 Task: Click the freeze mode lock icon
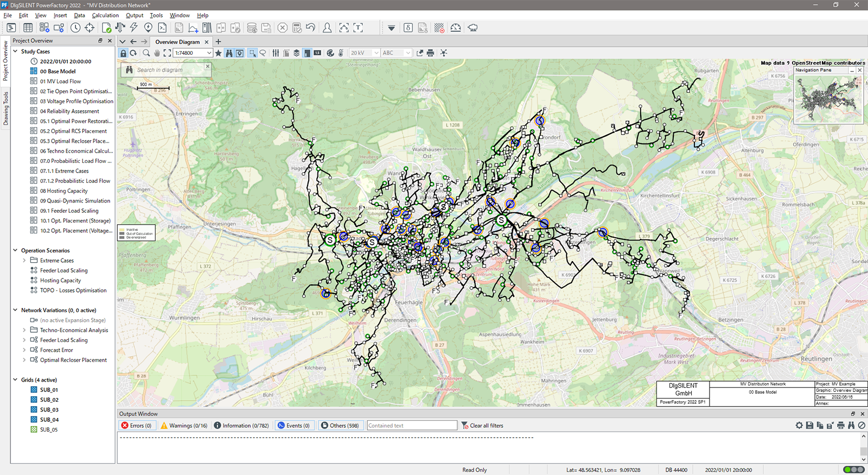123,53
